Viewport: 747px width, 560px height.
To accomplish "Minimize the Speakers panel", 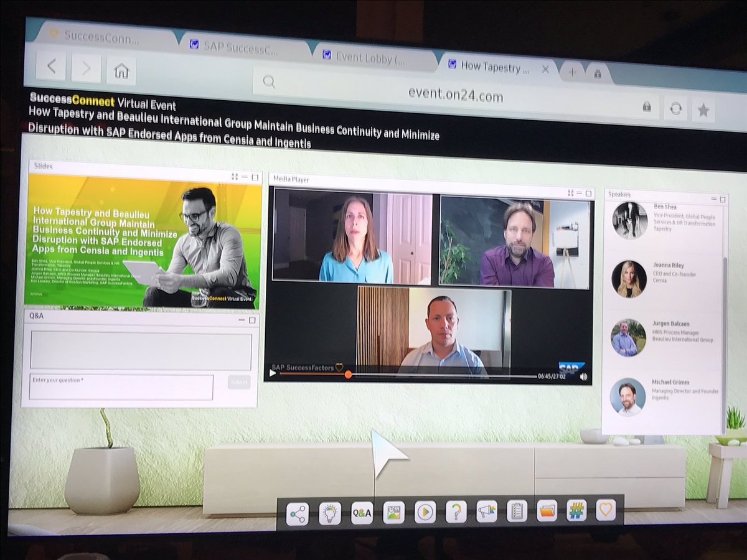I will (x=713, y=199).
